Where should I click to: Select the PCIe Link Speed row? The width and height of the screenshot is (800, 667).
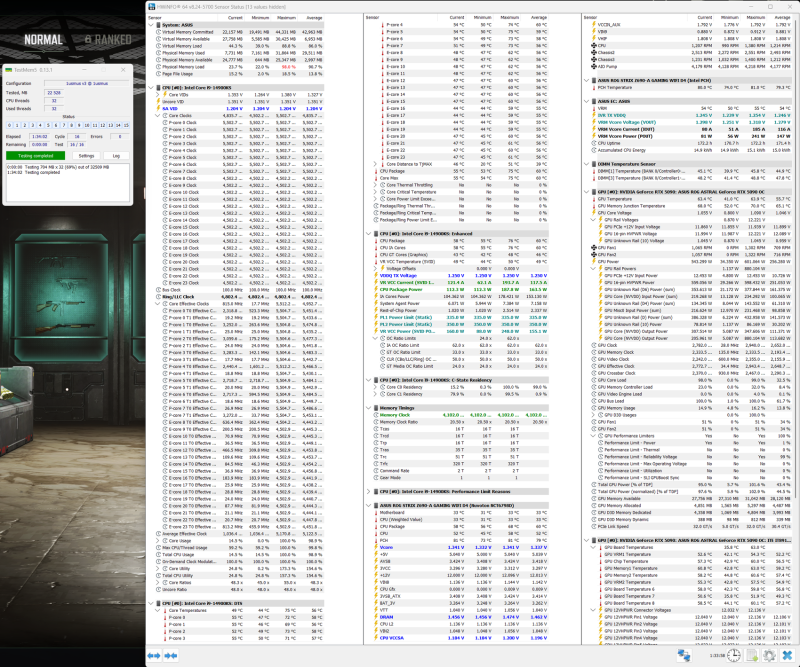[689, 526]
